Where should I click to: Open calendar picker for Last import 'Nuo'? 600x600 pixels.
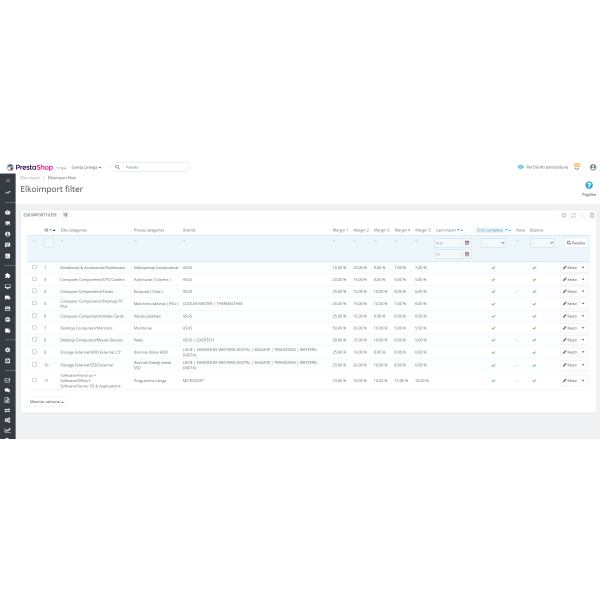coord(467,243)
